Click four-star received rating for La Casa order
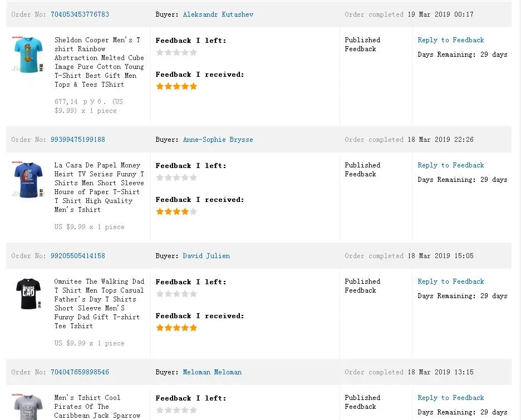The height and width of the screenshot is (420, 521). 176,211
